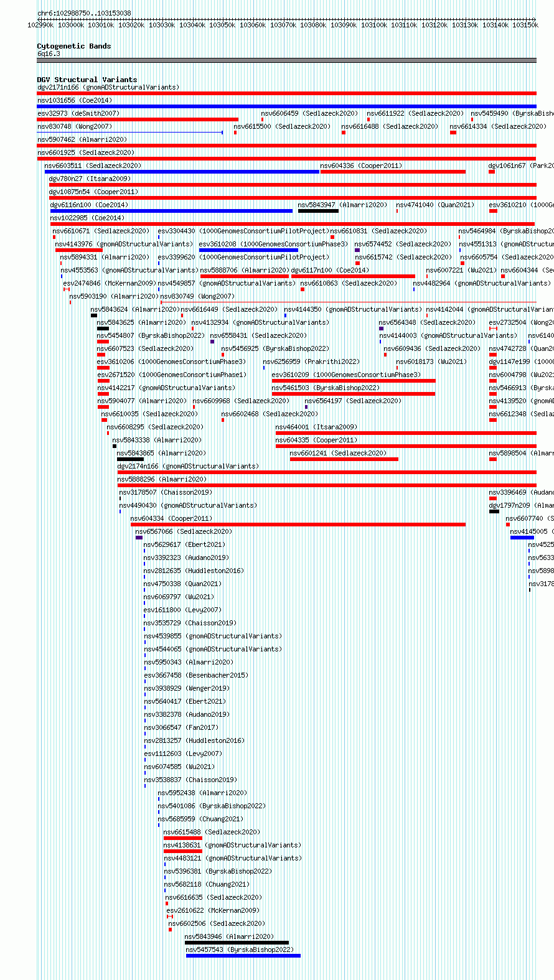Select the nsv5461503 (ByrskaBishop2022) label
This screenshot has height=980, width=554.
coord(326,388)
